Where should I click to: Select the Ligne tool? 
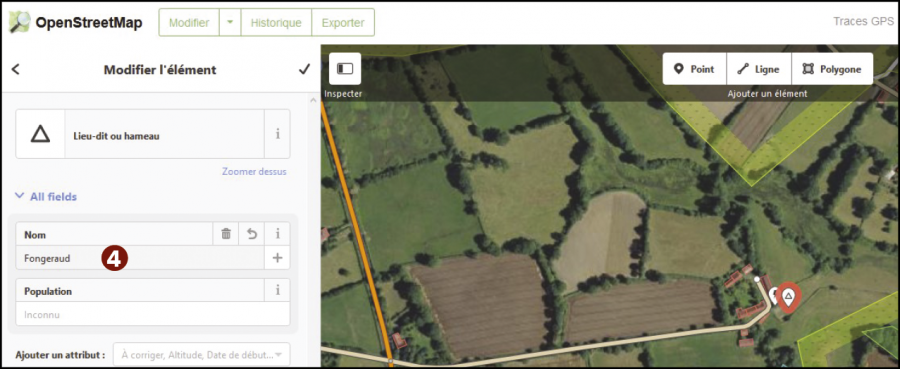tap(759, 69)
